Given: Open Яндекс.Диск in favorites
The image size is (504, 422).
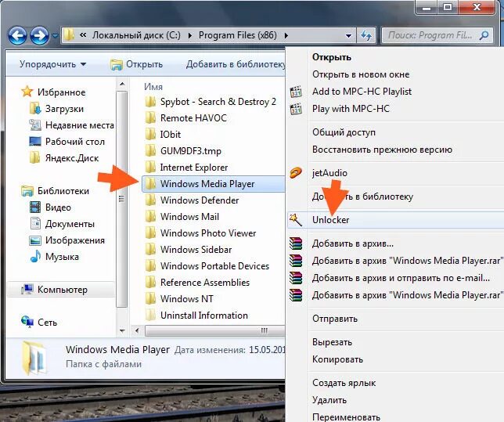Looking at the screenshot, I should click(63, 158).
